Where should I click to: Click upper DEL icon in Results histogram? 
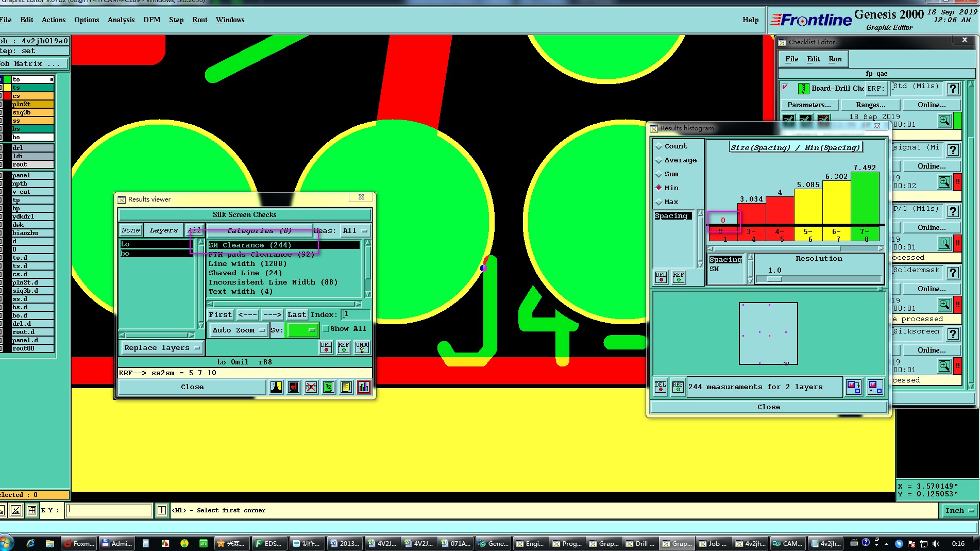point(661,277)
